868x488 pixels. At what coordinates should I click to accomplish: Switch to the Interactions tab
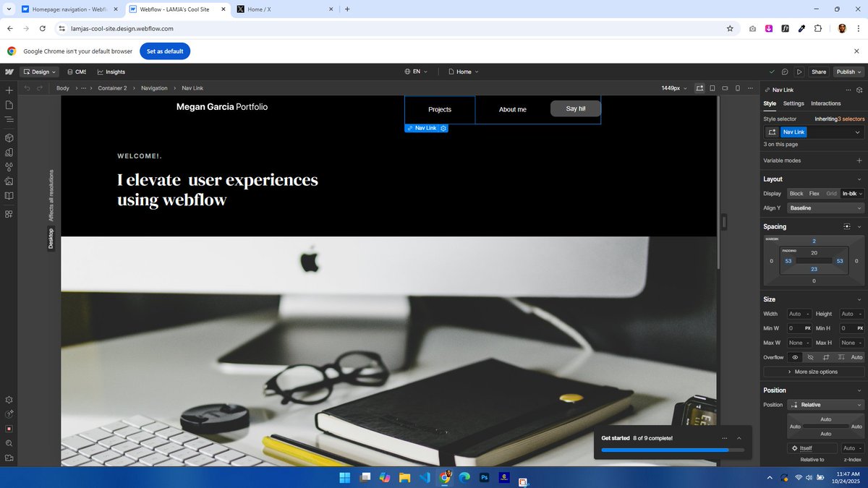826,103
